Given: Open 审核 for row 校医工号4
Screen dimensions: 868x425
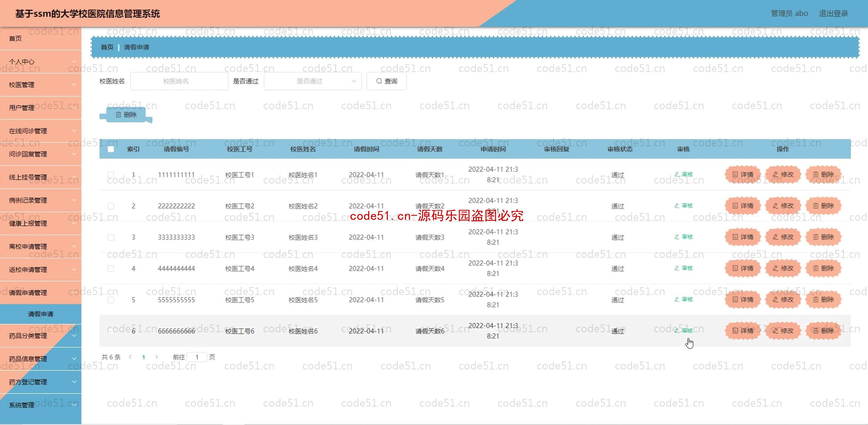Looking at the screenshot, I should pos(684,268).
